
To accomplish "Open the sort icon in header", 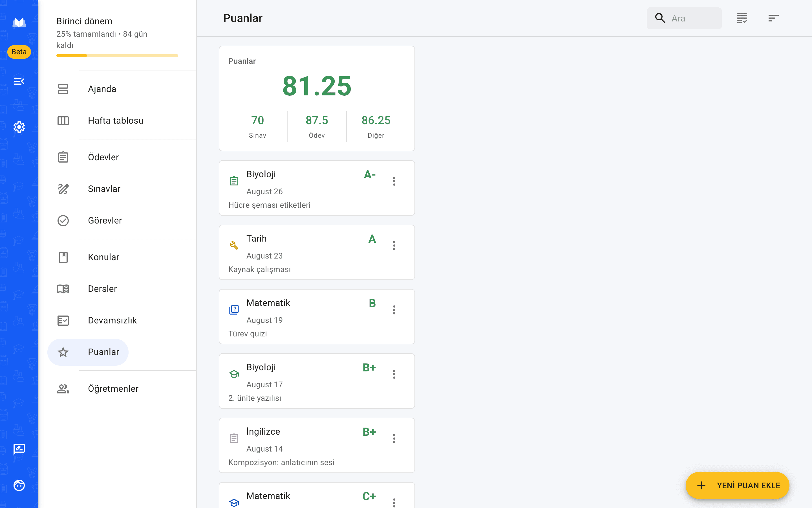I will tap(773, 18).
